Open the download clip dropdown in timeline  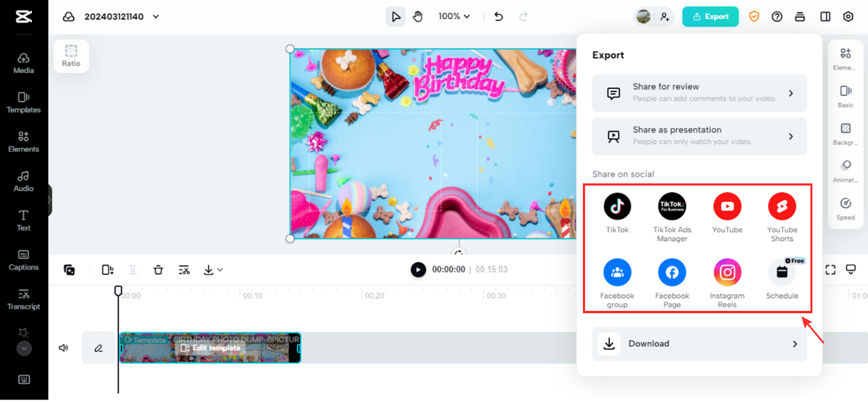point(213,270)
